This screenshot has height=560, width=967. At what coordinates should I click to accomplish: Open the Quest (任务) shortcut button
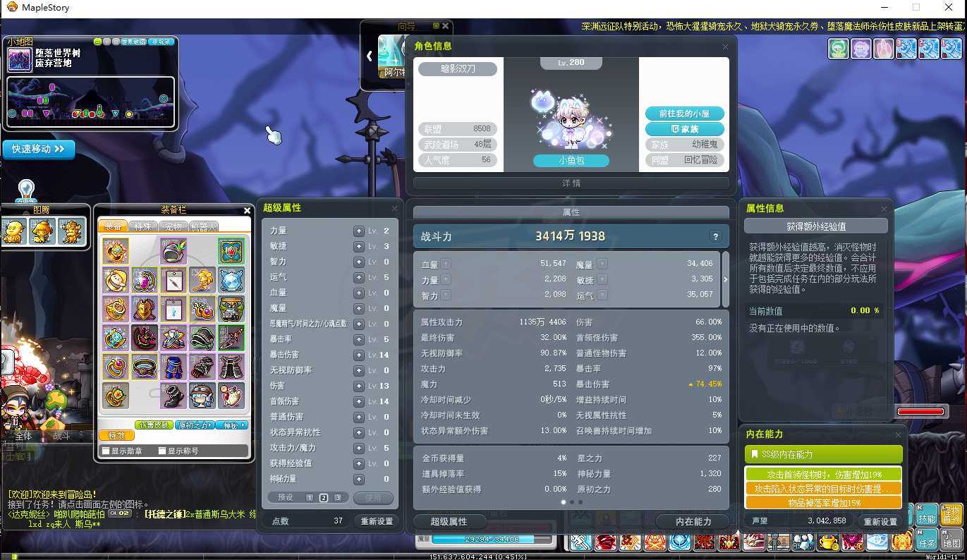pos(928,540)
